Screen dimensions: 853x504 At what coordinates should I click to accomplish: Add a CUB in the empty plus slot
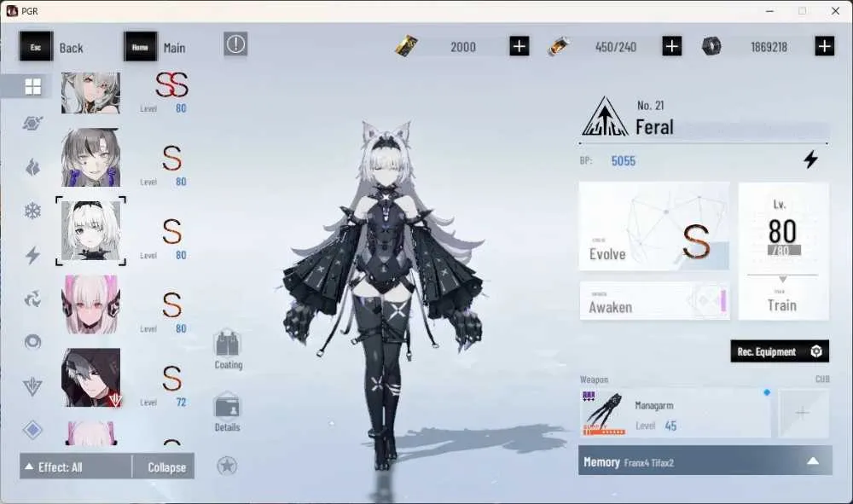803,413
